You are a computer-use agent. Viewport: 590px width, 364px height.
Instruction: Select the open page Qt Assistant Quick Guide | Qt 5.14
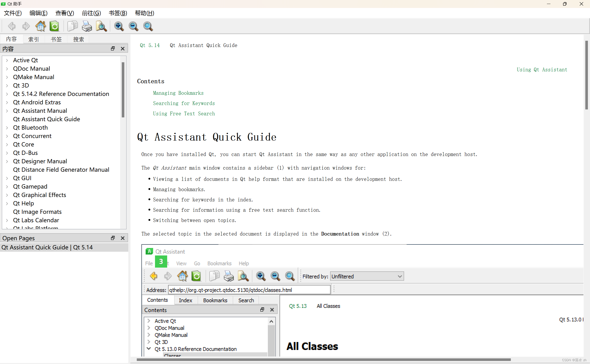point(64,247)
